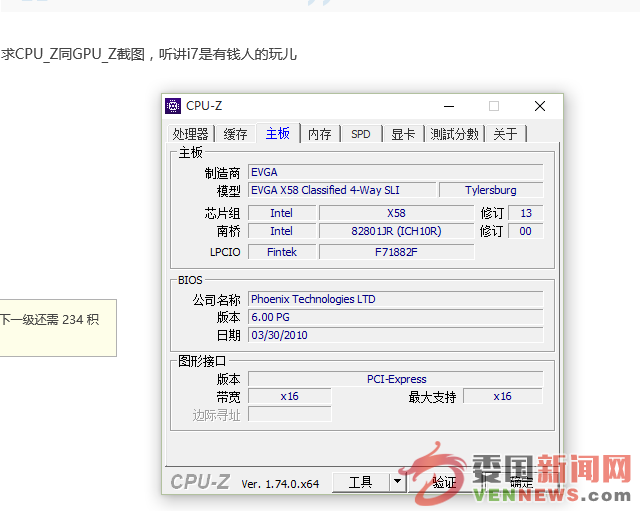Click the Intel chipset vendor field

click(x=282, y=213)
